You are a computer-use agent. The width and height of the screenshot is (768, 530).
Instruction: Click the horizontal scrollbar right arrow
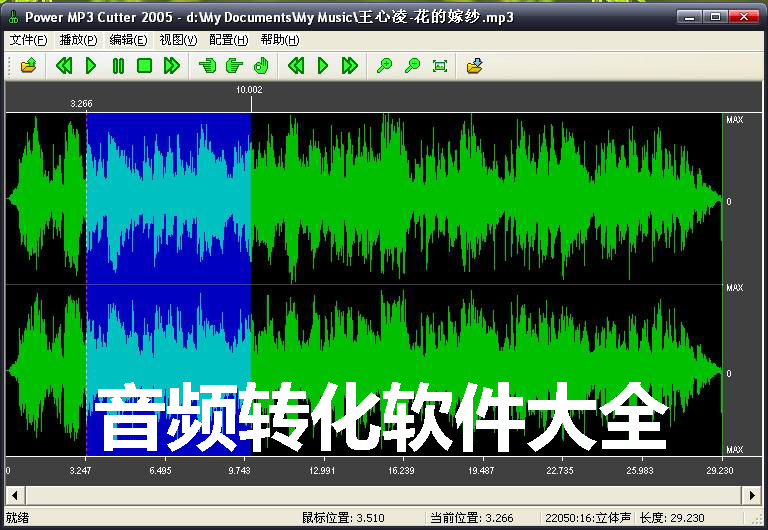pos(752,495)
